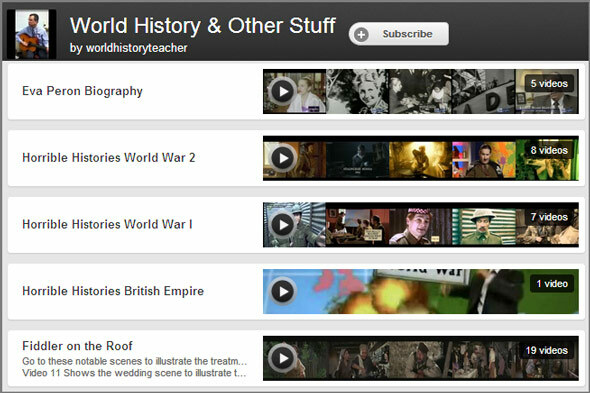The width and height of the screenshot is (590, 393).
Task: Play the Horrible Histories British Empire playlist
Action: tap(283, 291)
